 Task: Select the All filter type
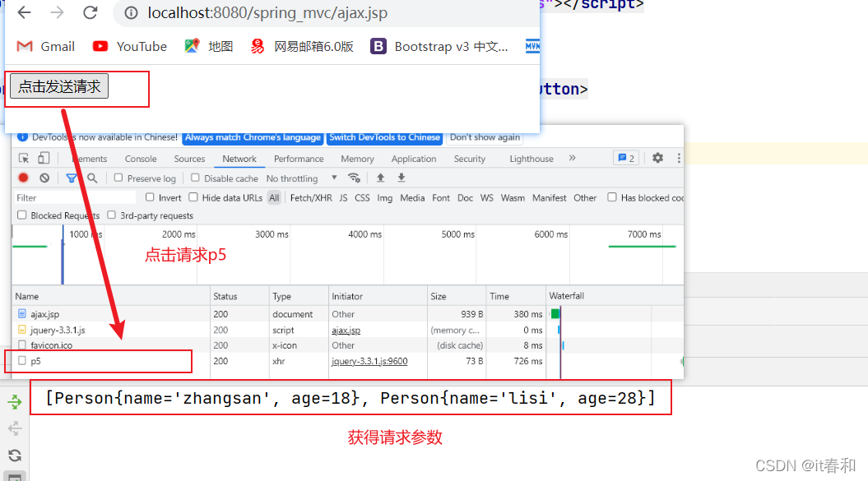(x=274, y=197)
